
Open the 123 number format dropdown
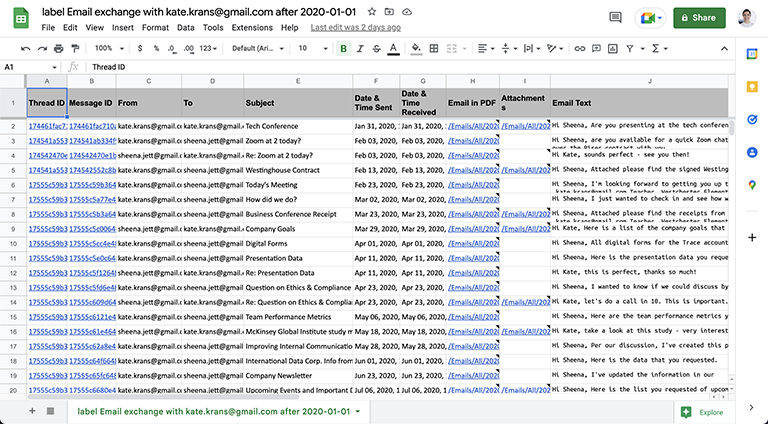point(208,48)
